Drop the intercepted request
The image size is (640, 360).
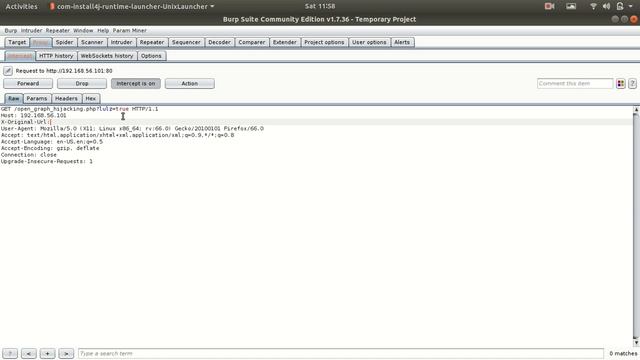[82, 83]
